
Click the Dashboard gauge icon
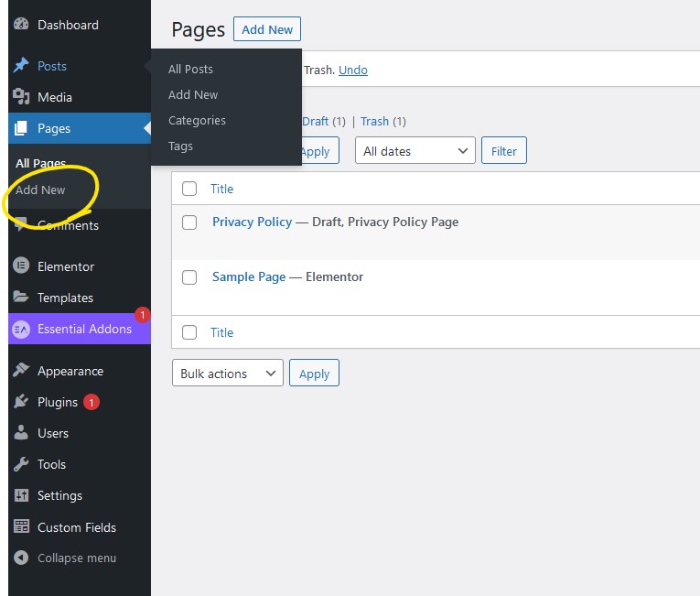[x=21, y=24]
